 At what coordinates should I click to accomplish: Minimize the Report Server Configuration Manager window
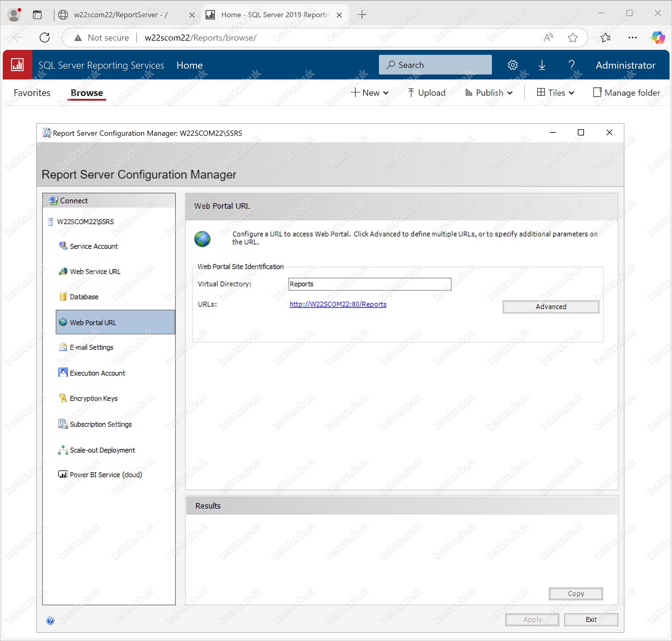[553, 133]
